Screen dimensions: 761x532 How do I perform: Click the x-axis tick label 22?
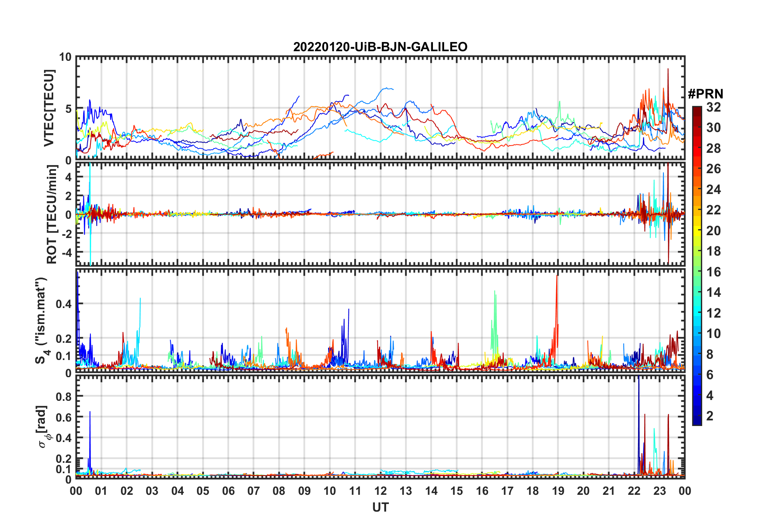pyautogui.click(x=634, y=491)
